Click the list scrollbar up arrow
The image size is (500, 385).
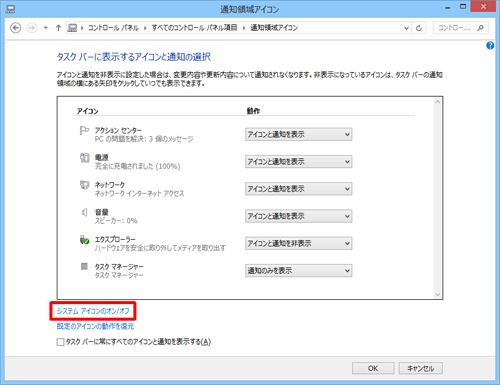click(x=438, y=102)
